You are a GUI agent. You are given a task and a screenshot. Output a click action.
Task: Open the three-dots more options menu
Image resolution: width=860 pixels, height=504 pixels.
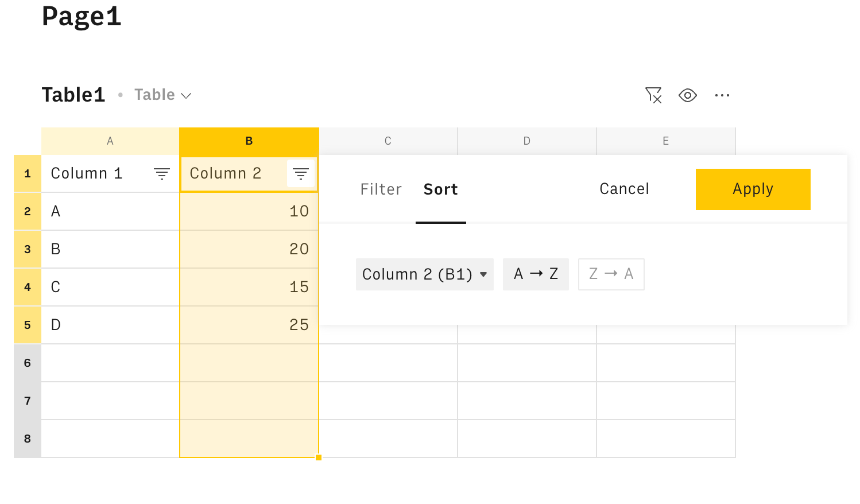(722, 95)
